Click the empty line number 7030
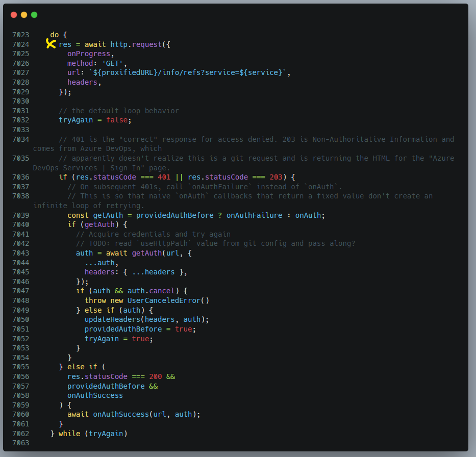Screen dimensions: 476x457 click(20, 101)
